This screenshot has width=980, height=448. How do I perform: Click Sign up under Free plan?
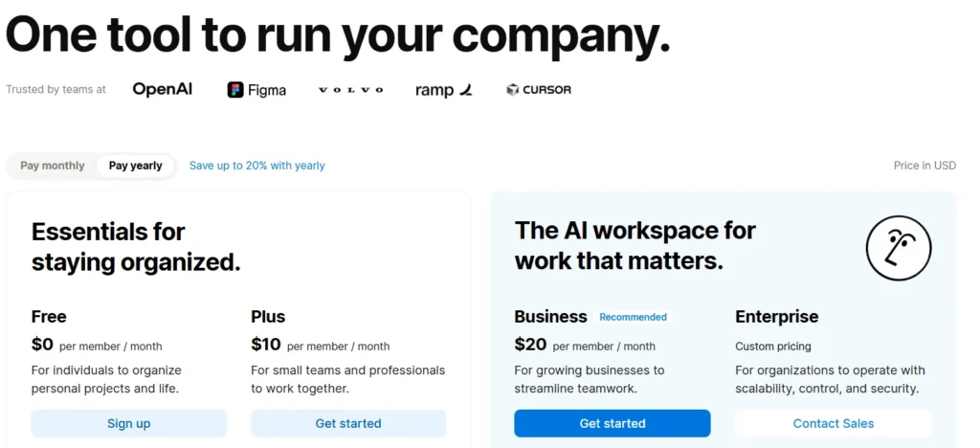tap(128, 423)
